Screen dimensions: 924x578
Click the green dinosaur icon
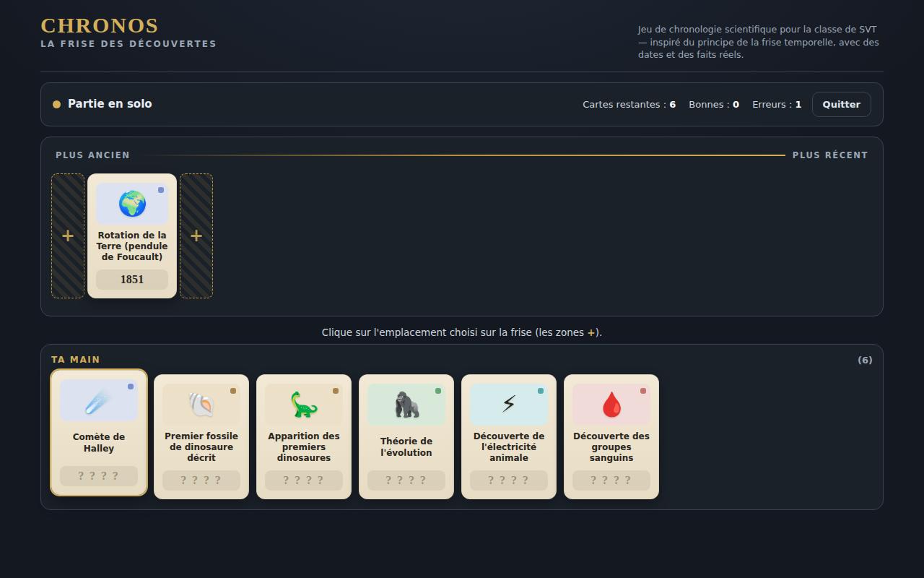click(x=304, y=405)
